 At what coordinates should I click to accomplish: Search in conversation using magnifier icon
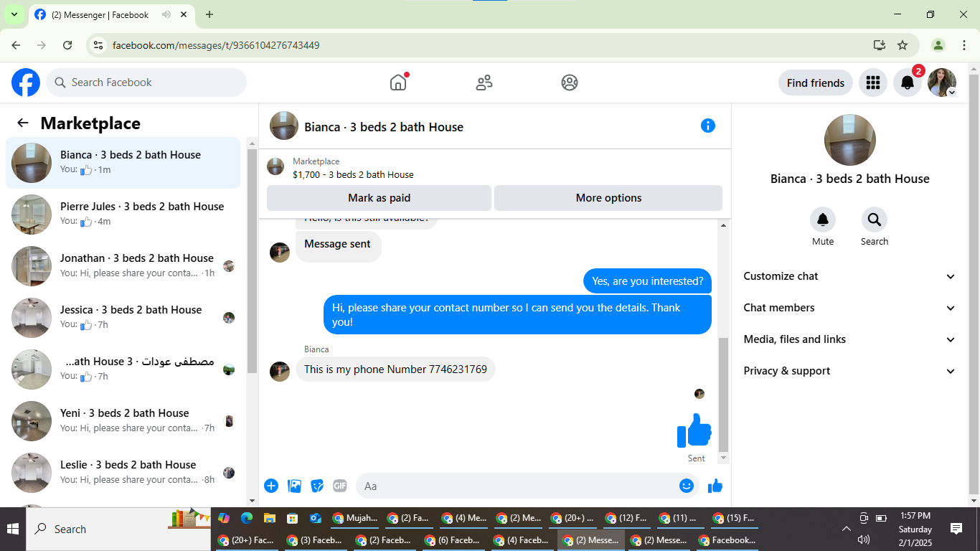875,220
